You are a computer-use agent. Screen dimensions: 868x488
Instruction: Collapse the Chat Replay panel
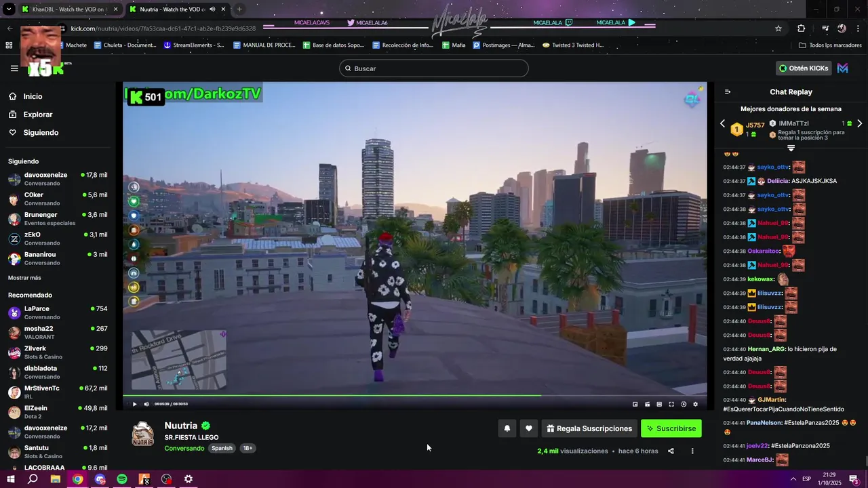pyautogui.click(x=728, y=92)
